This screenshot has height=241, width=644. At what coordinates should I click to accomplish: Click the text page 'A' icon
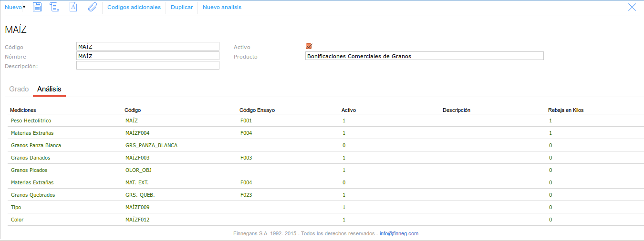73,7
